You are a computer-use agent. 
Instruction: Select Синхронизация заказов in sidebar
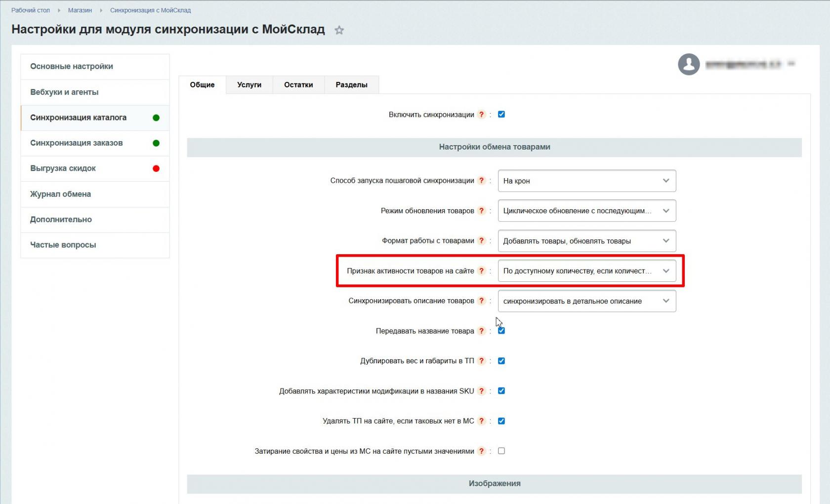click(x=95, y=143)
